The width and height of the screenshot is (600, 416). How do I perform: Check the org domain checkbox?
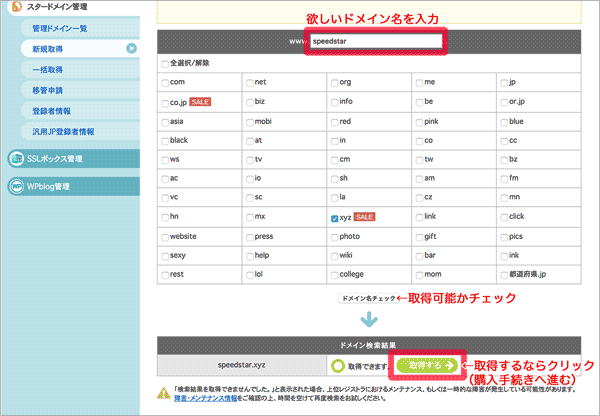click(x=334, y=83)
